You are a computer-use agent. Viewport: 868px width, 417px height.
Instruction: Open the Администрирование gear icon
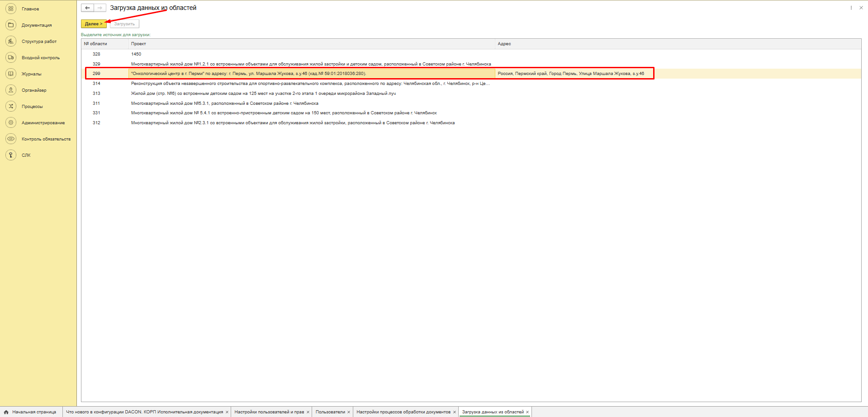(x=11, y=122)
